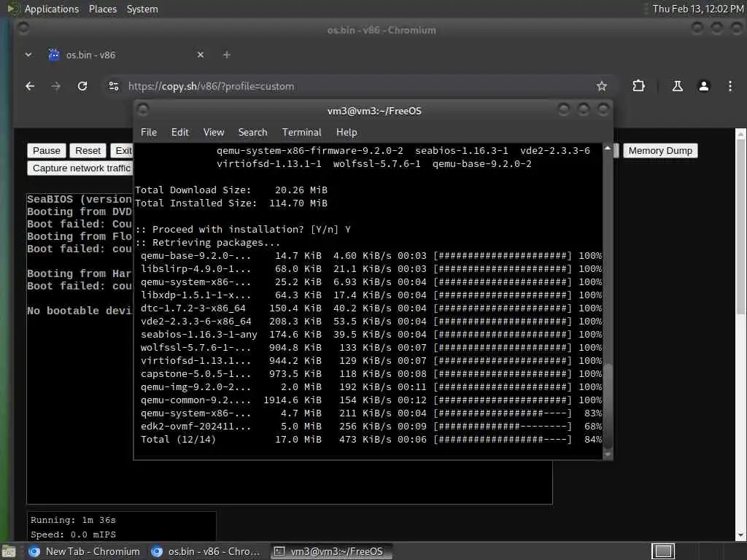Image resolution: width=747 pixels, height=560 pixels.
Task: Switch to os.bin - v86 taskbar item
Action: [206, 551]
